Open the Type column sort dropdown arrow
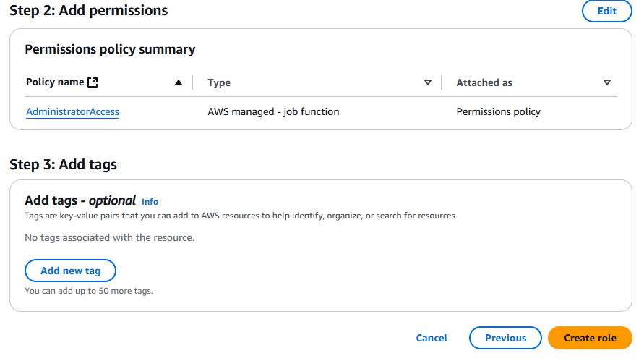The width and height of the screenshot is (644, 361). 428,82
